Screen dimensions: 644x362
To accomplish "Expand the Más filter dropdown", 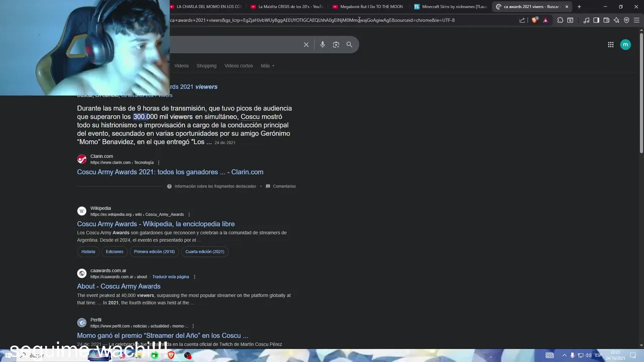I will (x=267, y=66).
